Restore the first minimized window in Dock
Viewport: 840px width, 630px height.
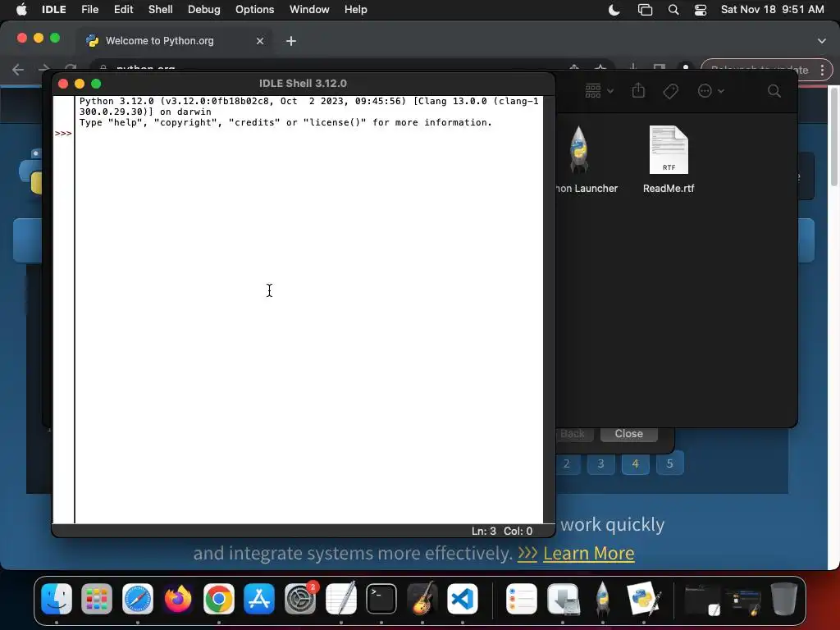point(702,600)
